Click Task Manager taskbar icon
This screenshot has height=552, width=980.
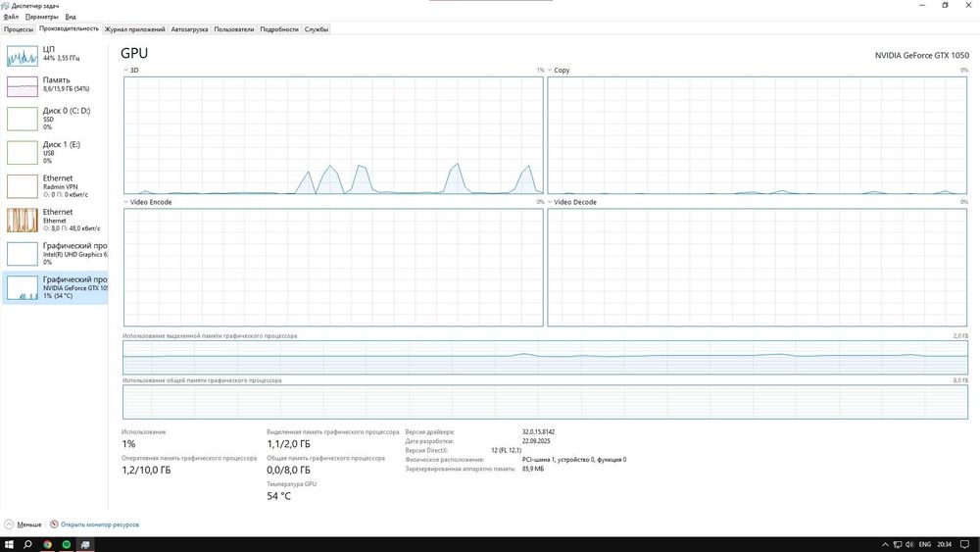tap(85, 544)
